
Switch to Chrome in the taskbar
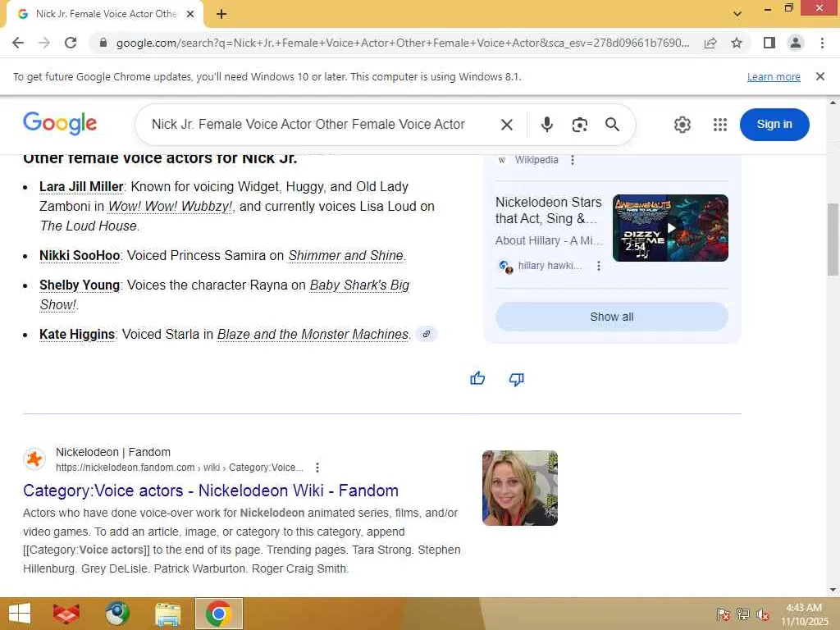[x=218, y=614]
